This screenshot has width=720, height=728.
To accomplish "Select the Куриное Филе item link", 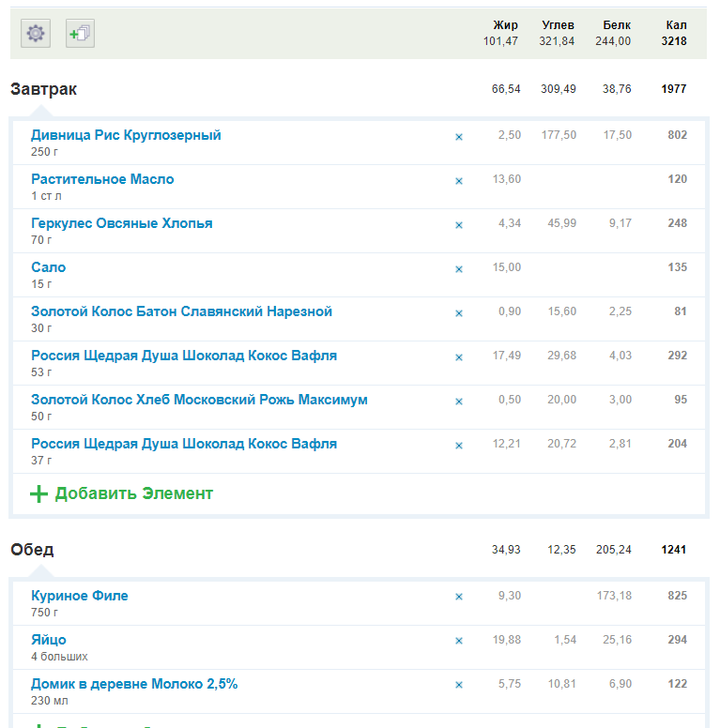I will 79,596.
